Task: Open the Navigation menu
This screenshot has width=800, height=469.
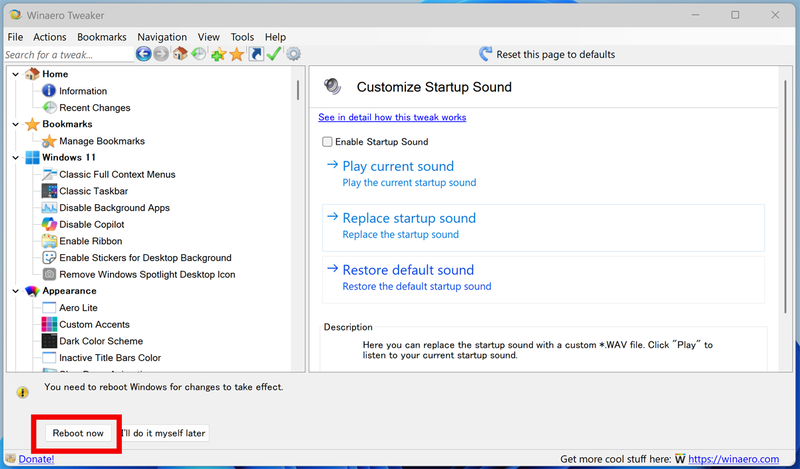Action: coord(162,37)
